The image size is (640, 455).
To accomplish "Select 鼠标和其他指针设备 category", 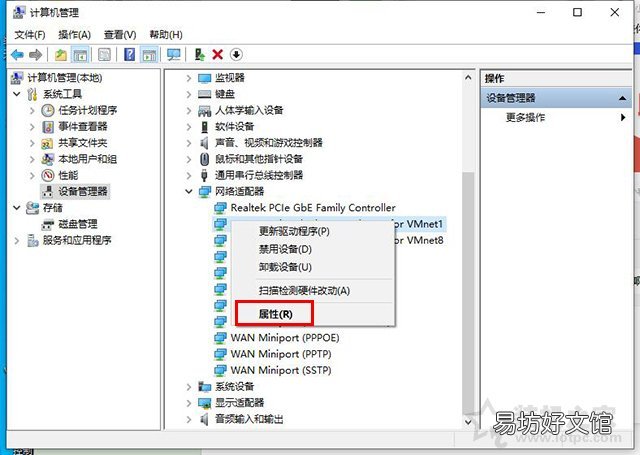I will pyautogui.click(x=259, y=159).
